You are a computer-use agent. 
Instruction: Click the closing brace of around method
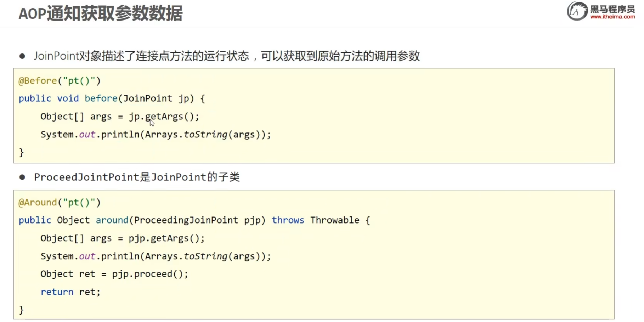click(21, 310)
